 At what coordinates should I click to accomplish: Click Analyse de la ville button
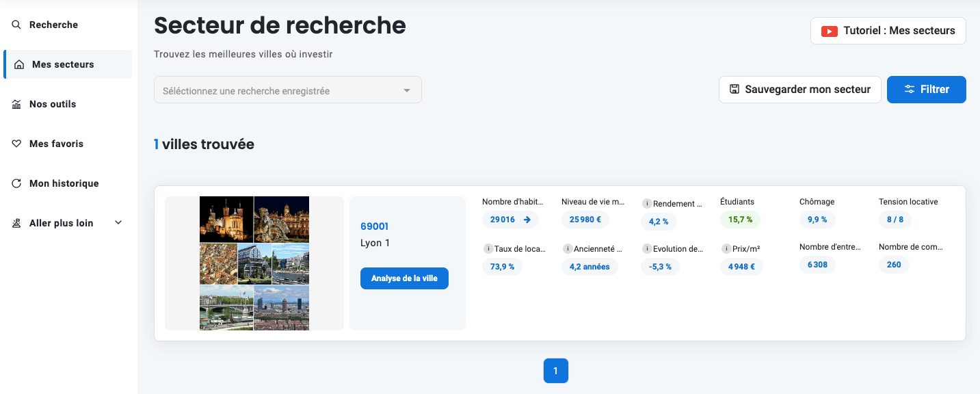pyautogui.click(x=404, y=278)
